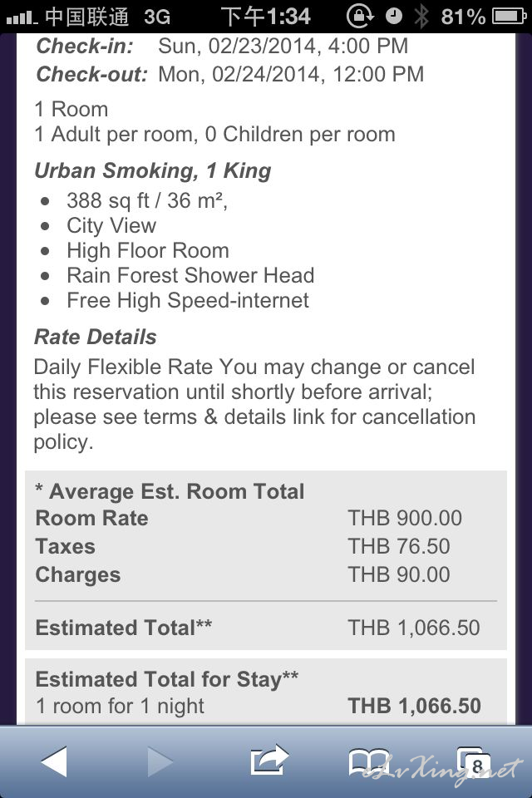532x798 pixels.
Task: Tap the Rate Details heading
Action: [96, 337]
